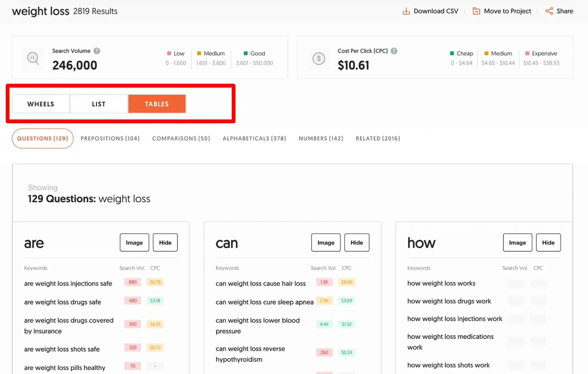Click keyword 'can weight loss cause hair loss'
This screenshot has width=588, height=374.
(261, 283)
